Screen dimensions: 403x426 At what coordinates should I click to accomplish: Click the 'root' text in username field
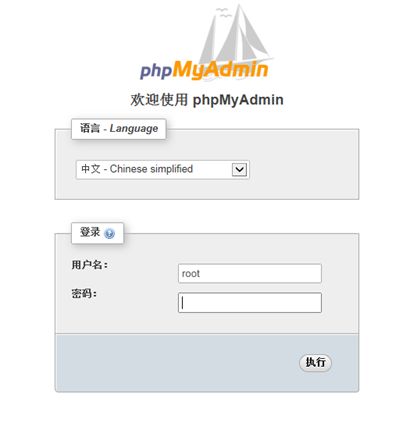[x=191, y=274]
